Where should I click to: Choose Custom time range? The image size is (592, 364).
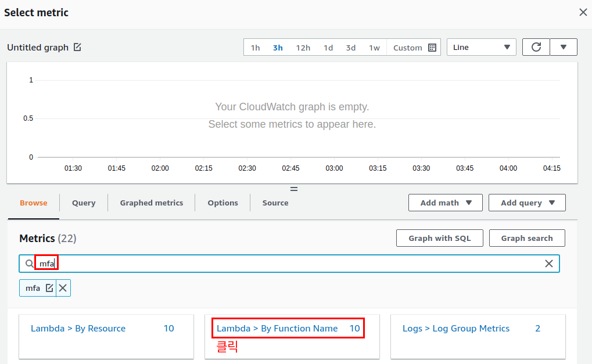(x=408, y=48)
